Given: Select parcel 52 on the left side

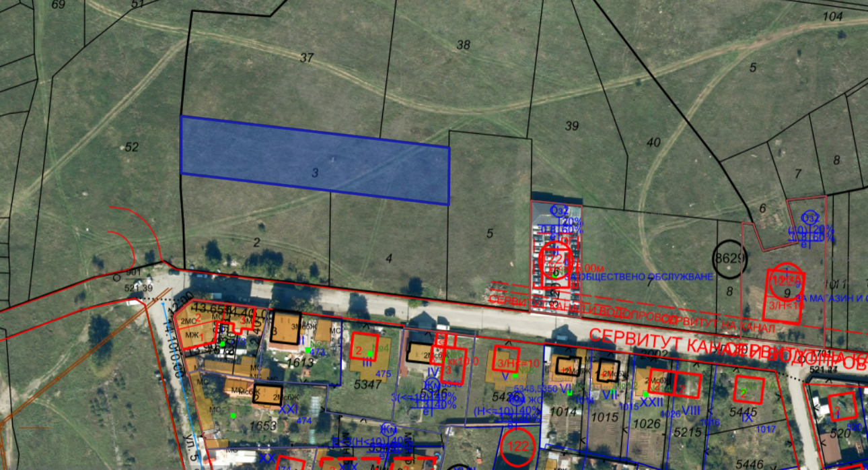Looking at the screenshot, I should tap(131, 147).
